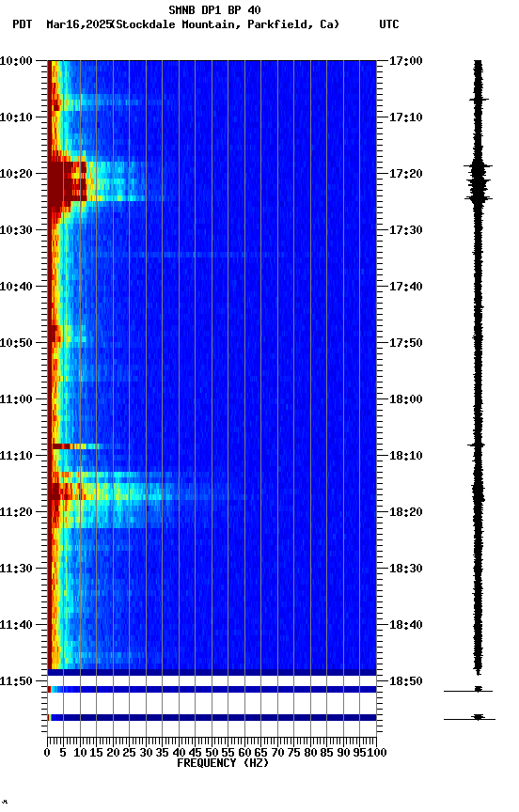Click the large waveform burst near 17:20

478,181
